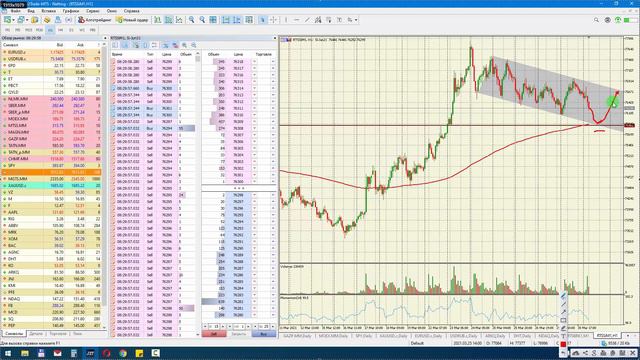
Task: Expand the profiles dropdown arrow
Action: point(26,20)
